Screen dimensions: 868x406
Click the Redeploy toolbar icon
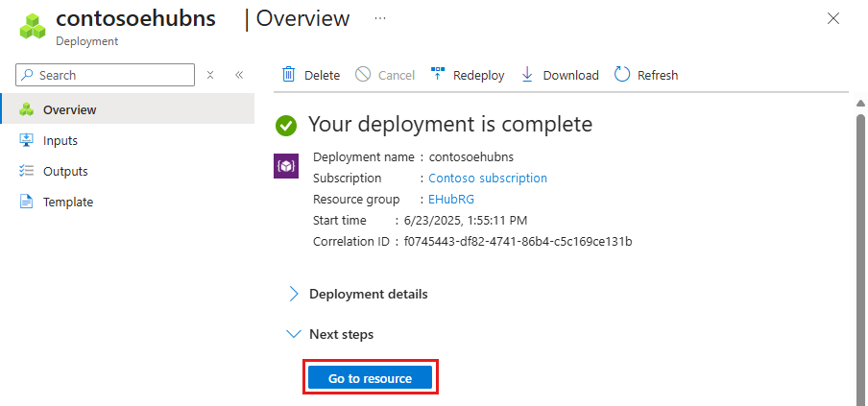tap(438, 75)
